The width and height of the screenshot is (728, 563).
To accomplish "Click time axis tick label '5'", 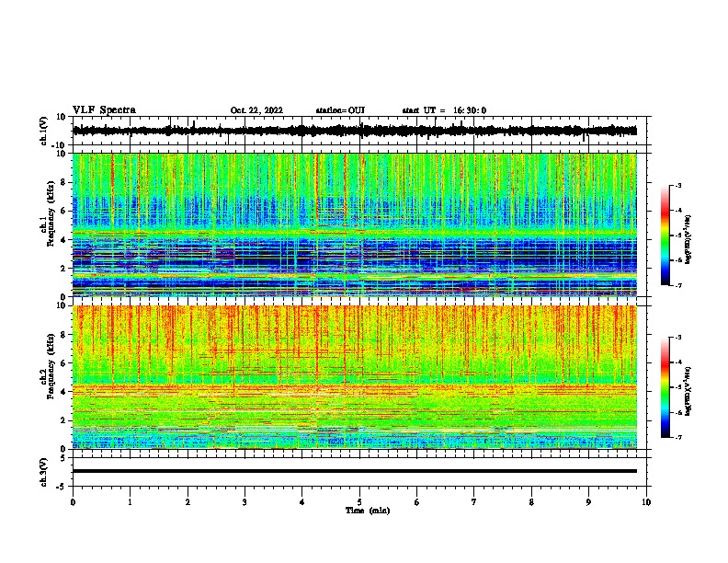I will coord(359,502).
